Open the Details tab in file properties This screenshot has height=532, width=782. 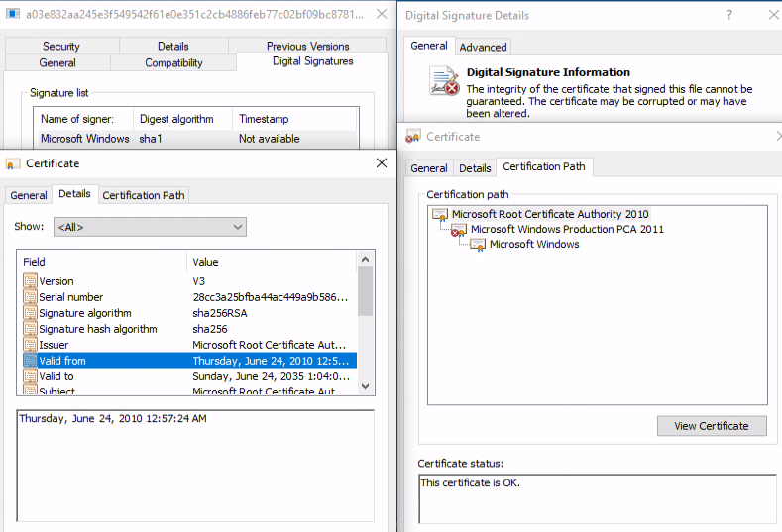point(173,46)
